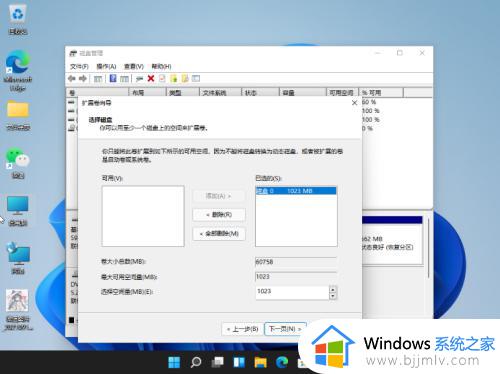This screenshot has height=374, width=500.
Task: Click the 上一步(B) back button
Action: coord(242,329)
